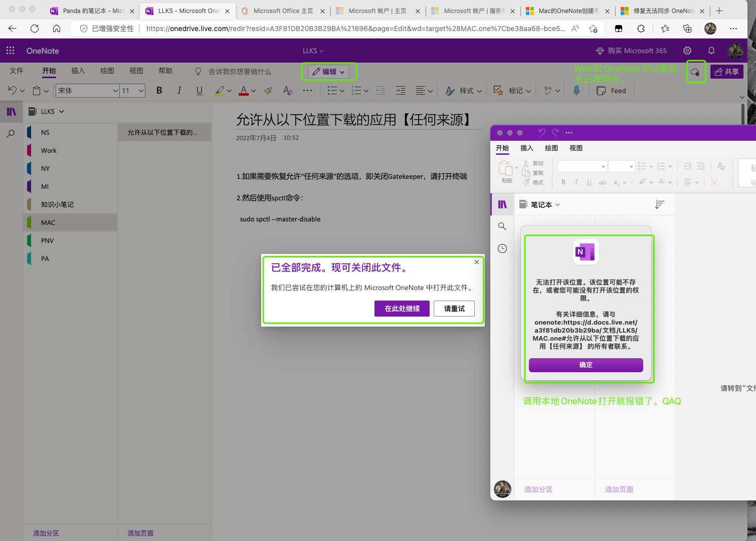Open the 帮助 tab
The image size is (756, 541).
tap(165, 71)
